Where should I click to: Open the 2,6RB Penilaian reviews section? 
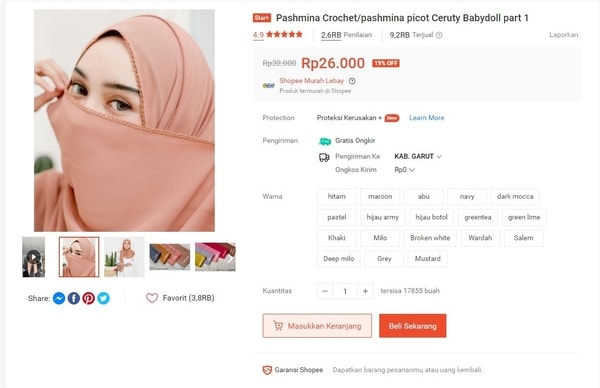346,35
